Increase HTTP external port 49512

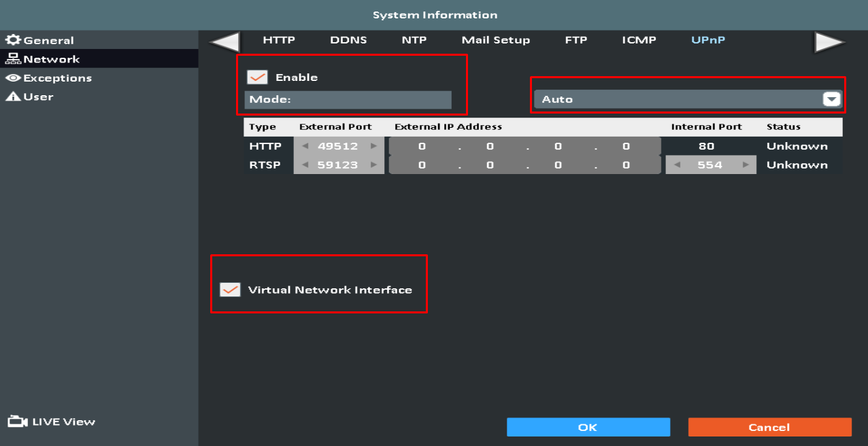(x=373, y=146)
